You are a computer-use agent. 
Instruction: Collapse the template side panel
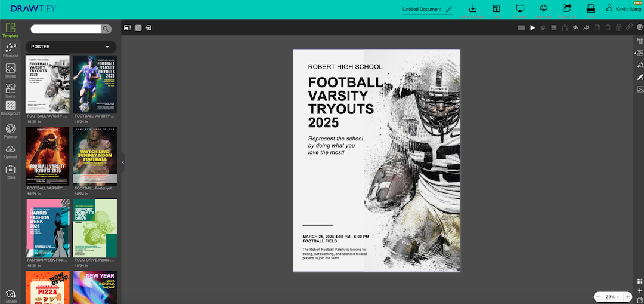[123, 162]
